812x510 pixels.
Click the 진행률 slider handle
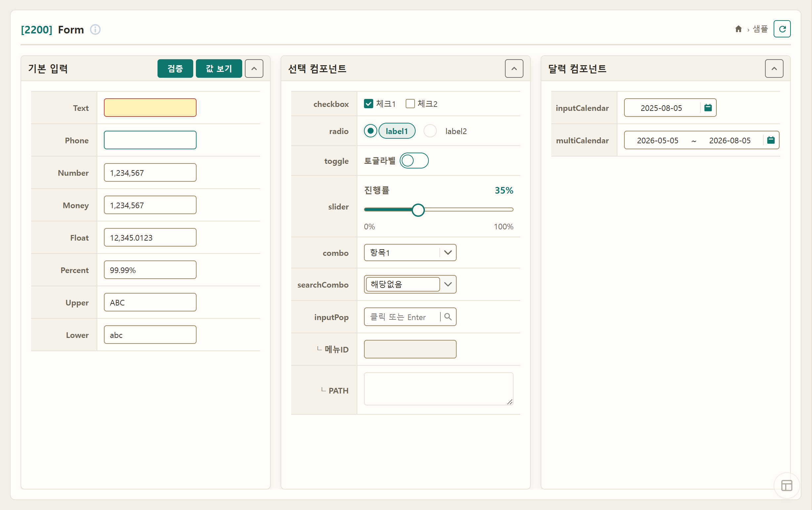tap(418, 210)
